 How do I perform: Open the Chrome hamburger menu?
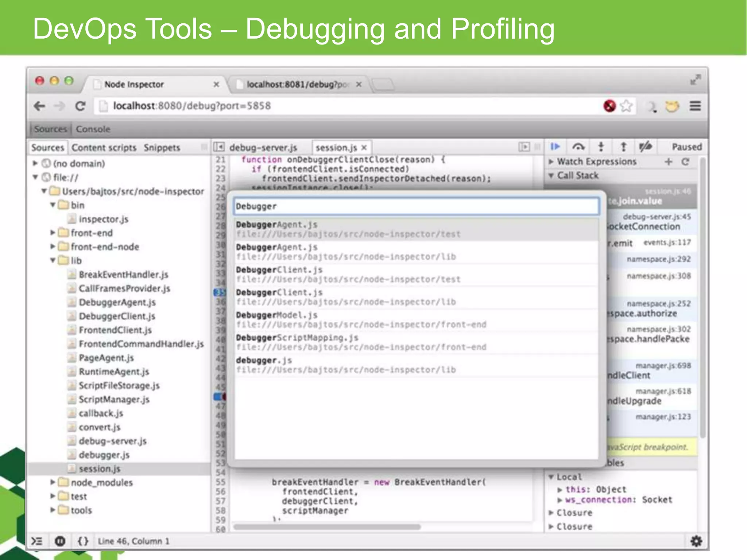[x=695, y=106]
